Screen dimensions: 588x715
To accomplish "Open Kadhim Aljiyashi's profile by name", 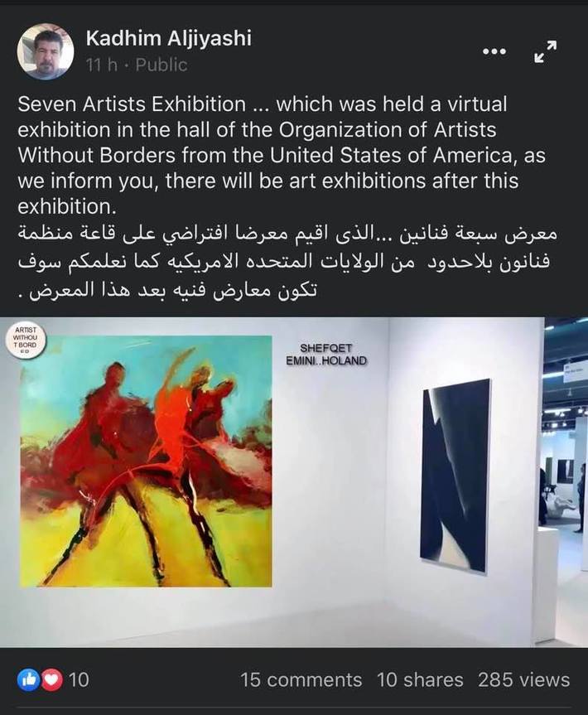I will [168, 38].
